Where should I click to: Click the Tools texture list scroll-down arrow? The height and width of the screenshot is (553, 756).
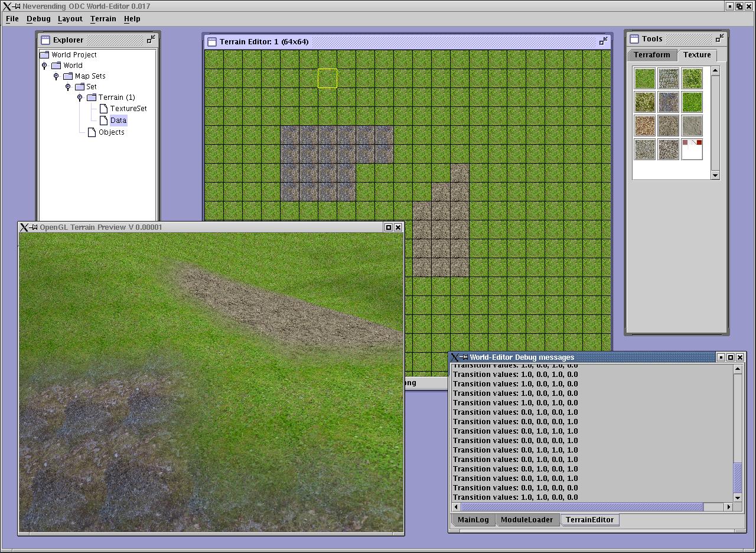tap(715, 175)
